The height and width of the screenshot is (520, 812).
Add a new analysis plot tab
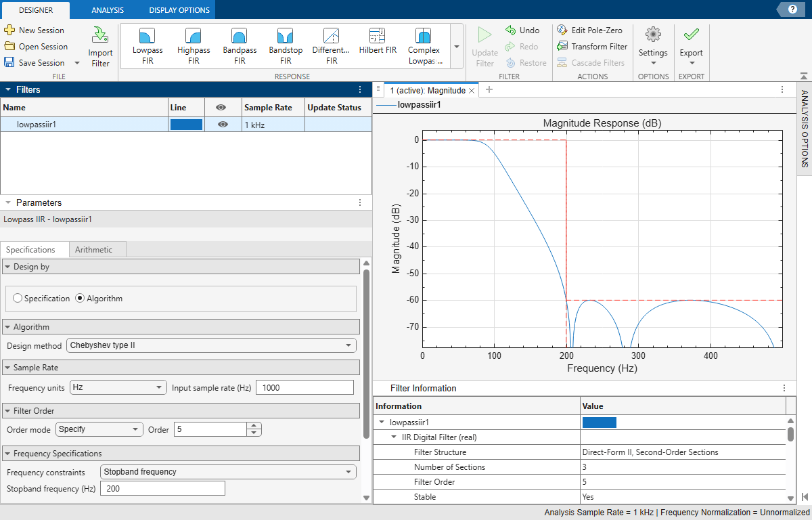489,89
